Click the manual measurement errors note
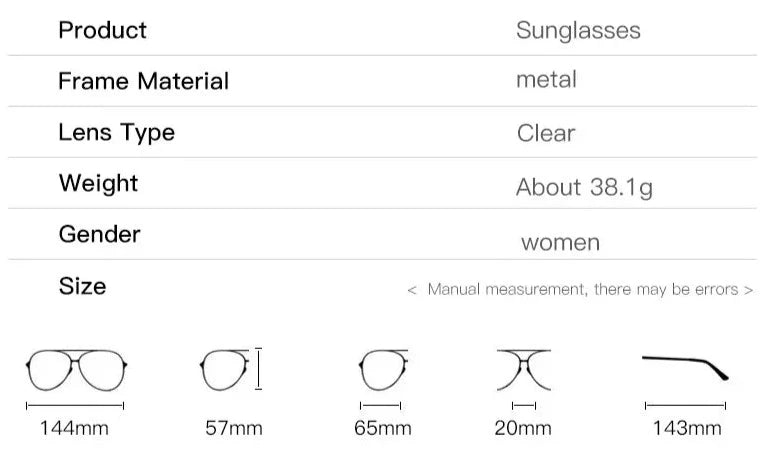 point(580,290)
